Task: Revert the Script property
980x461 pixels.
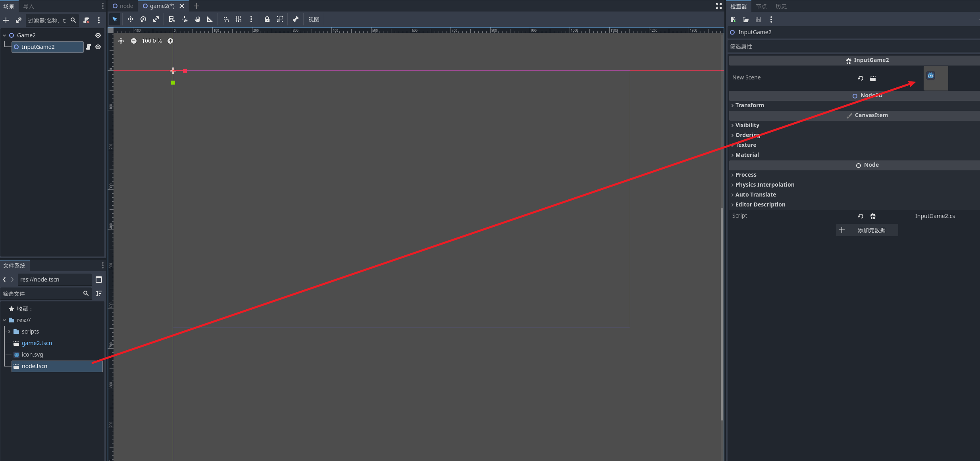Action: coord(861,216)
